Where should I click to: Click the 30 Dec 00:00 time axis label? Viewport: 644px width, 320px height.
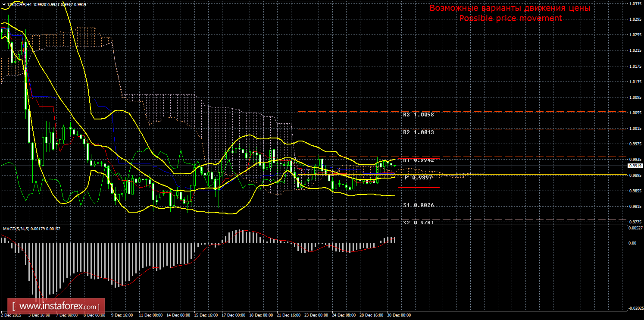(x=400, y=315)
